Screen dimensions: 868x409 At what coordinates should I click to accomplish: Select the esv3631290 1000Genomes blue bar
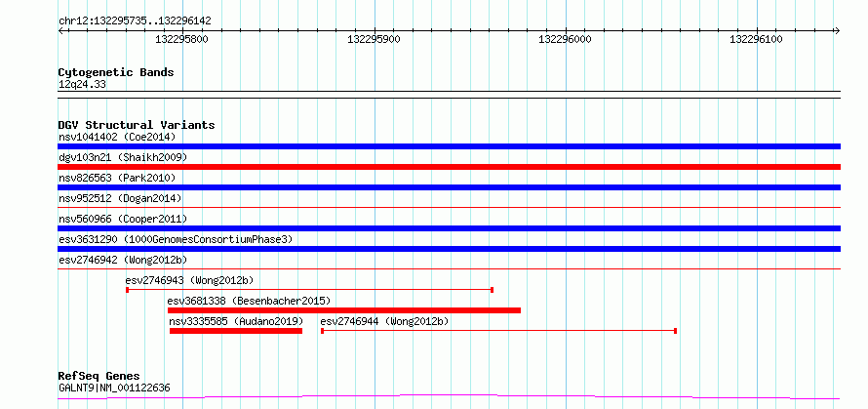coord(449,249)
